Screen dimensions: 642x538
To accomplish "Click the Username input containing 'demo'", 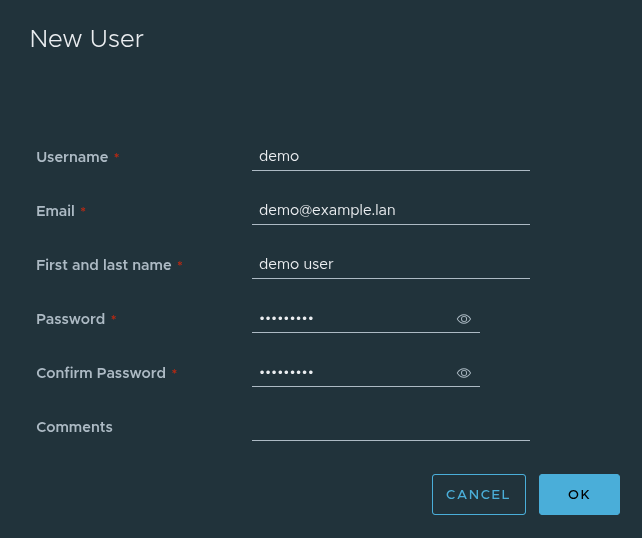I will (390, 156).
